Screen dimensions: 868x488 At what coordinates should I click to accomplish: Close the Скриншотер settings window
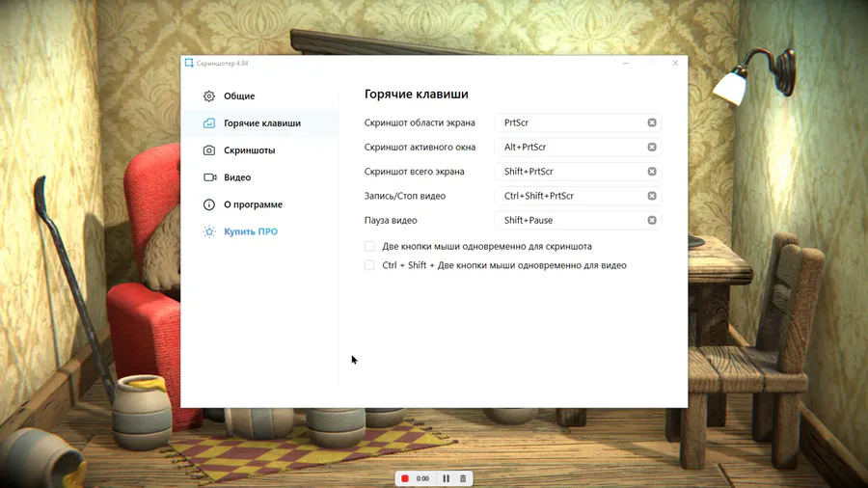(675, 63)
